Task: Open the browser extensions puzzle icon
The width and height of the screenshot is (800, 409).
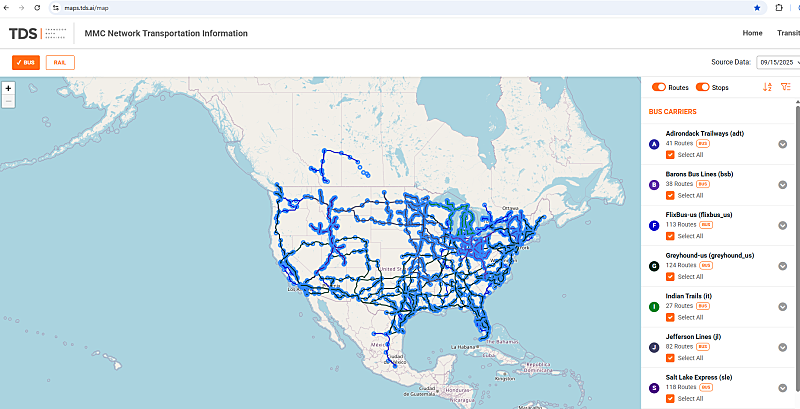Action: click(x=779, y=8)
